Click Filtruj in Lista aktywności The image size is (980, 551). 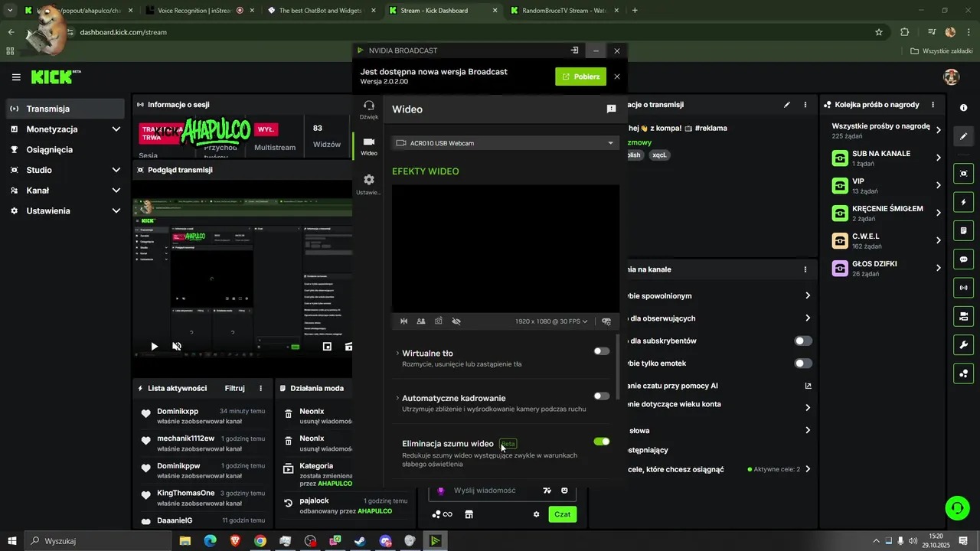pyautogui.click(x=234, y=388)
